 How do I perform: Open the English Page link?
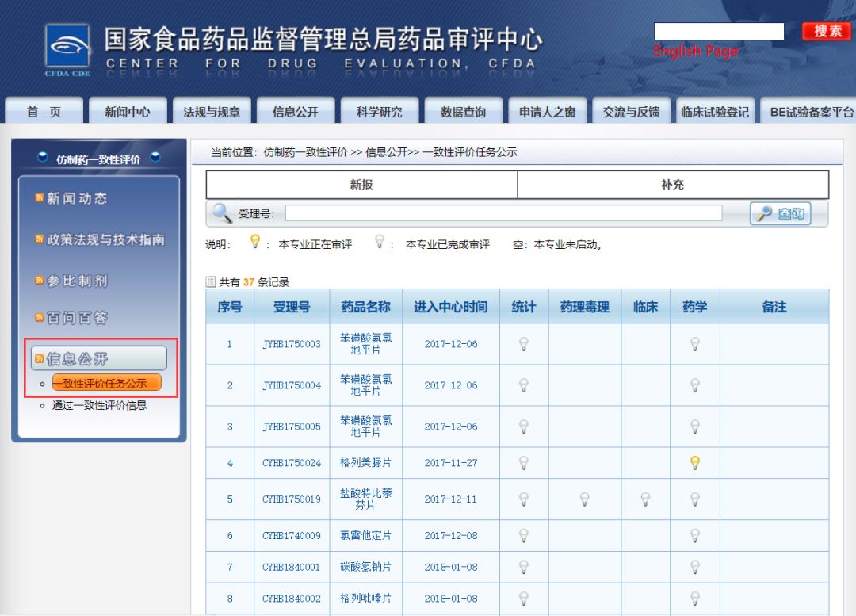696,52
